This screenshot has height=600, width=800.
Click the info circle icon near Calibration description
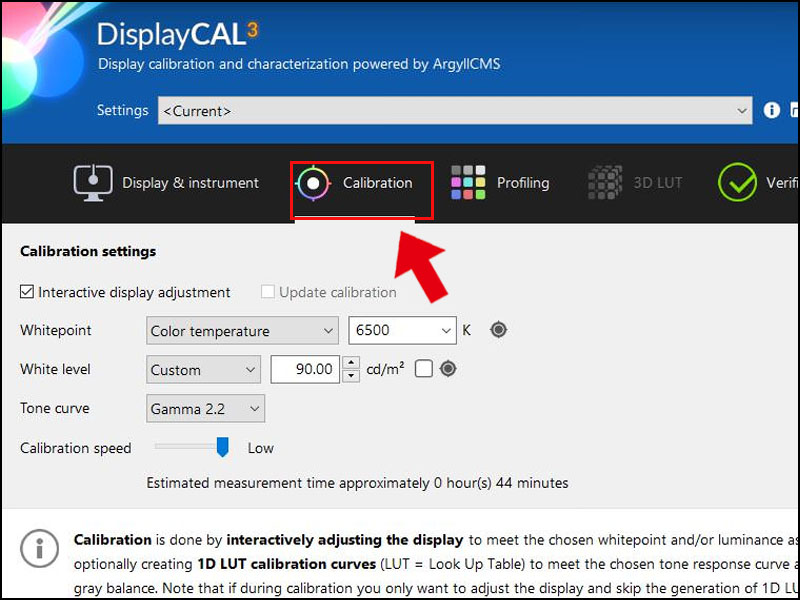(x=40, y=548)
